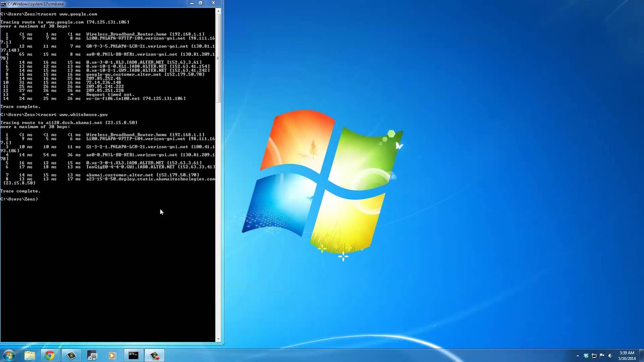The height and width of the screenshot is (362, 644).
Task: Open the Dropbox tray icon
Action: pos(586,356)
